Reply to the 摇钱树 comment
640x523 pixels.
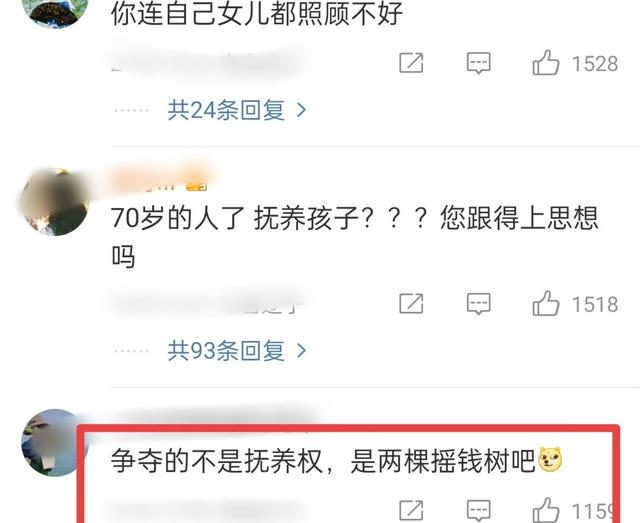[x=478, y=510]
